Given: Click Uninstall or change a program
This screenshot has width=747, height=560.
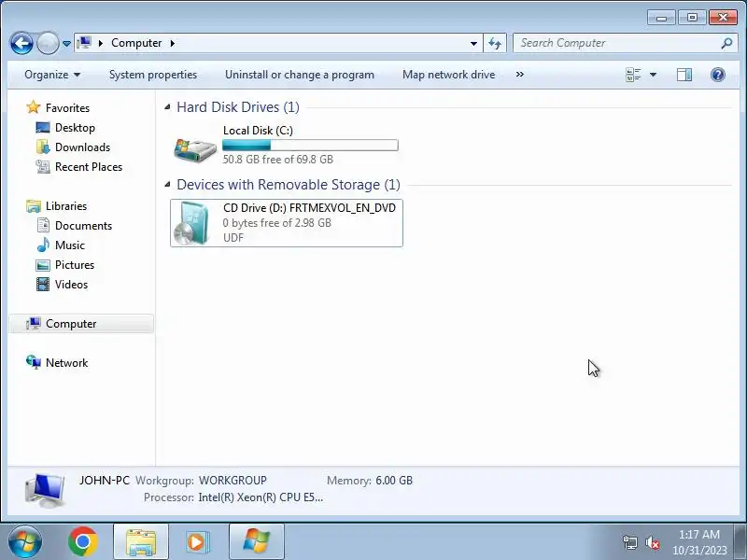Looking at the screenshot, I should (x=300, y=75).
